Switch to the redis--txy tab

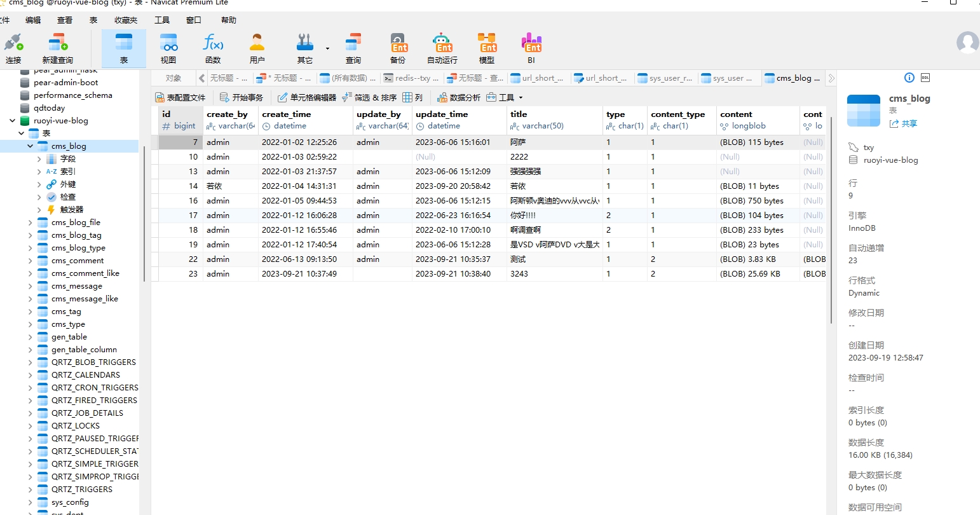[411, 78]
